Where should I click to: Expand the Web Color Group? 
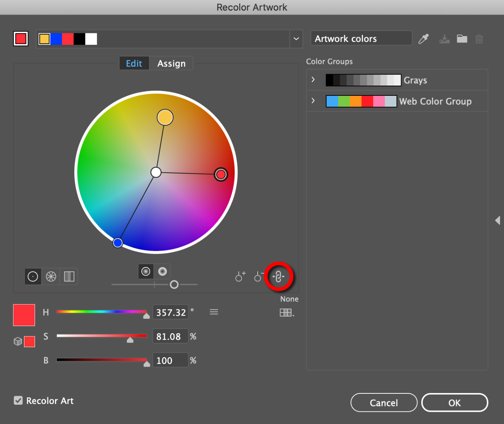point(313,101)
